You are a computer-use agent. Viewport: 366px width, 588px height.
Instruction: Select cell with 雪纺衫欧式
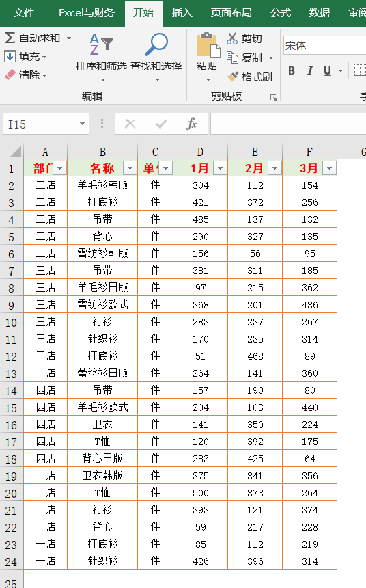click(102, 304)
